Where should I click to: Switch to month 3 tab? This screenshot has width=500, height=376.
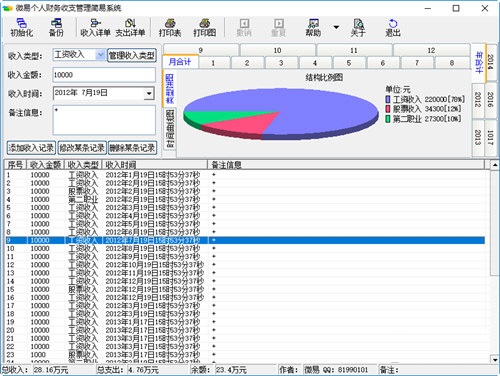tap(281, 63)
